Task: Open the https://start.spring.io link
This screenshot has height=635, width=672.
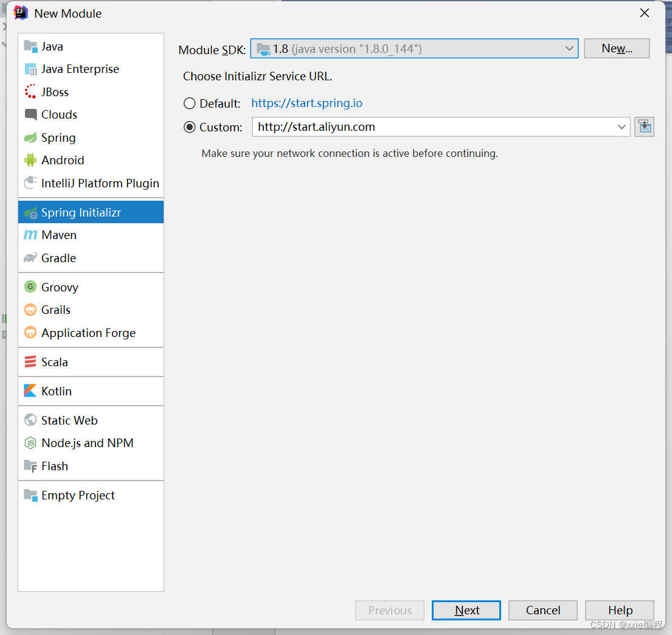Action: click(307, 103)
